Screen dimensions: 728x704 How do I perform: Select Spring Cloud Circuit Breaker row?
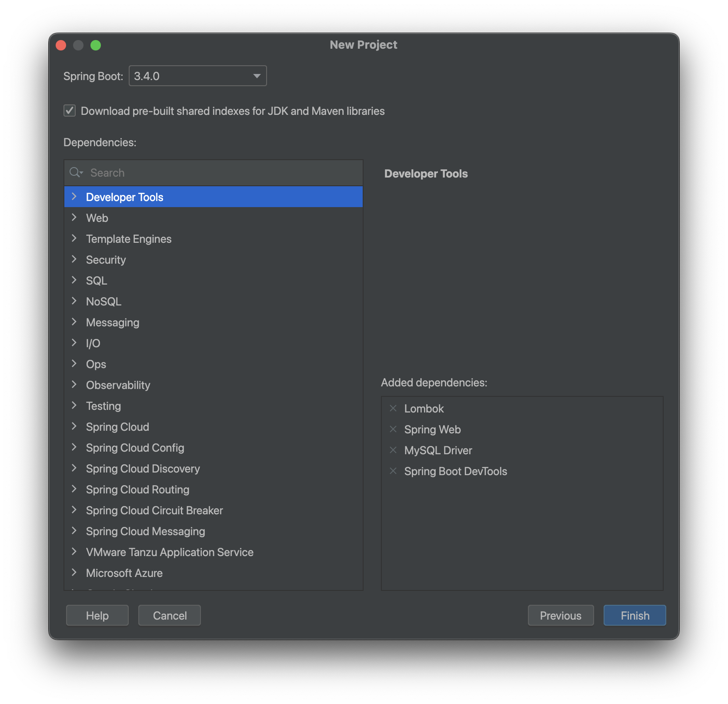(x=213, y=510)
